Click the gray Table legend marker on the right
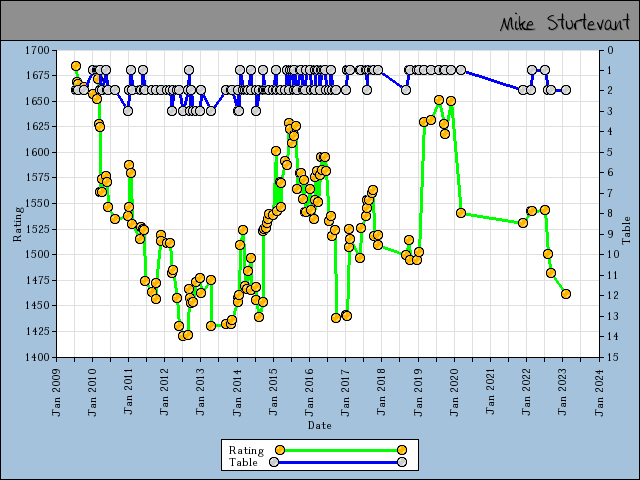This screenshot has height=480, width=640. click(x=401, y=462)
